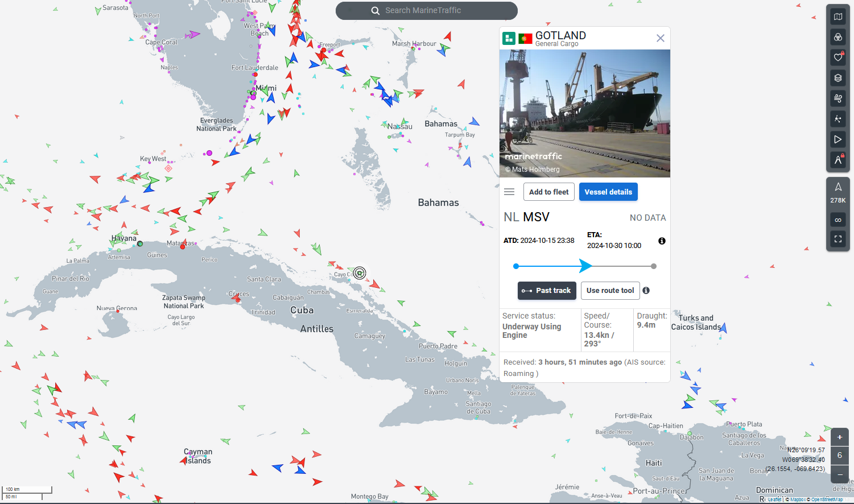Image resolution: width=854 pixels, height=504 pixels.
Task: Click the ETA info icon
Action: (x=662, y=241)
